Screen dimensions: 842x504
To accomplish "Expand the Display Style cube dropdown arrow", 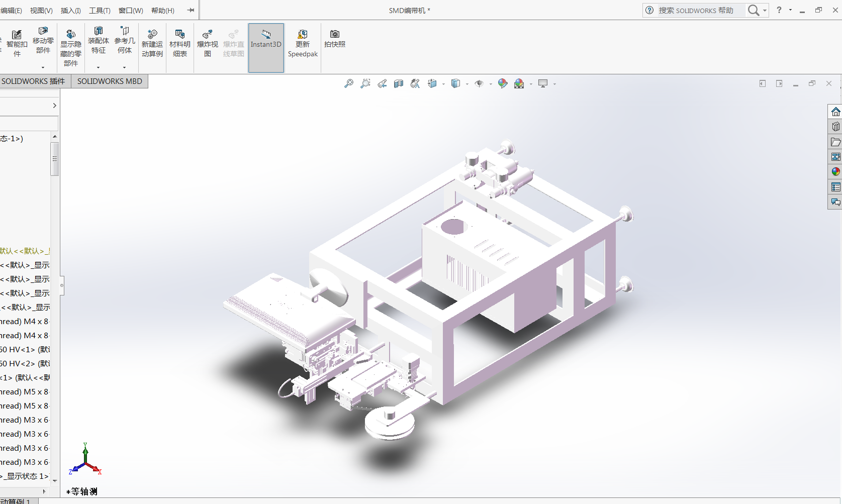I will click(467, 84).
